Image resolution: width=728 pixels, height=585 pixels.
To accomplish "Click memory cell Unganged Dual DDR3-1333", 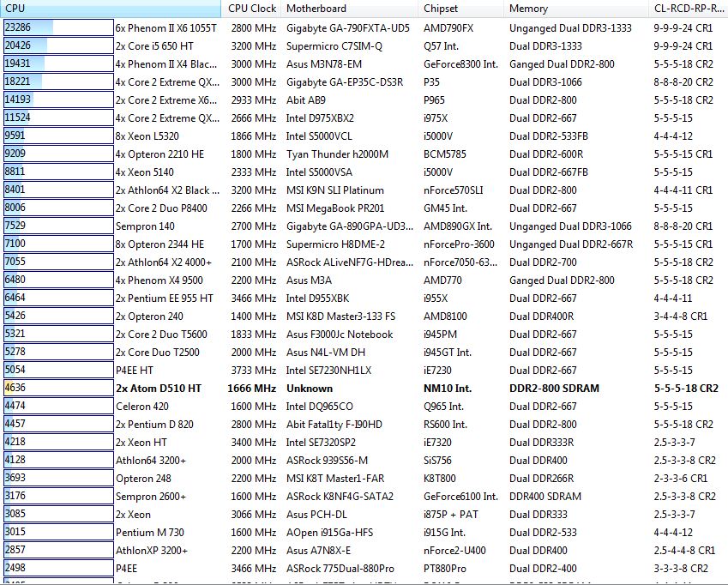I will pos(570,28).
